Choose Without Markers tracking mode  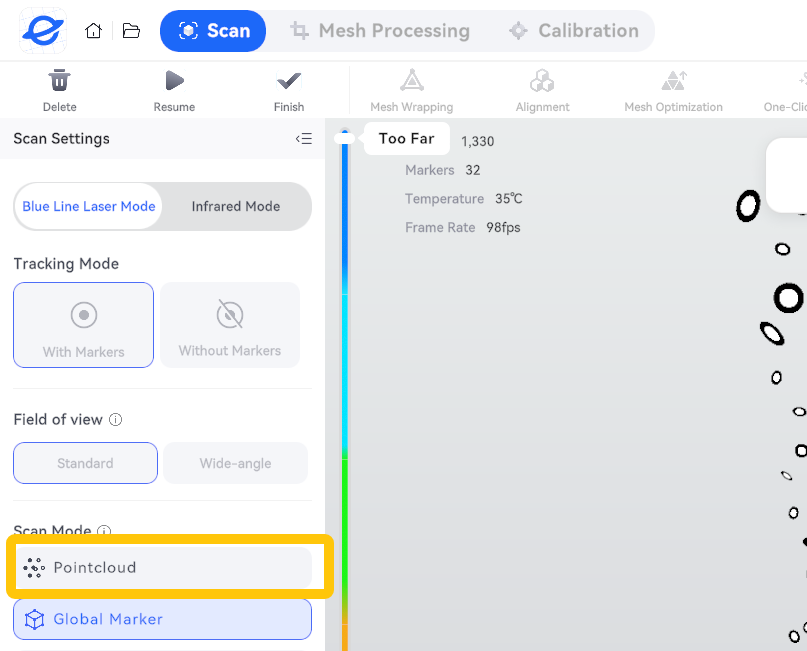[x=230, y=325]
